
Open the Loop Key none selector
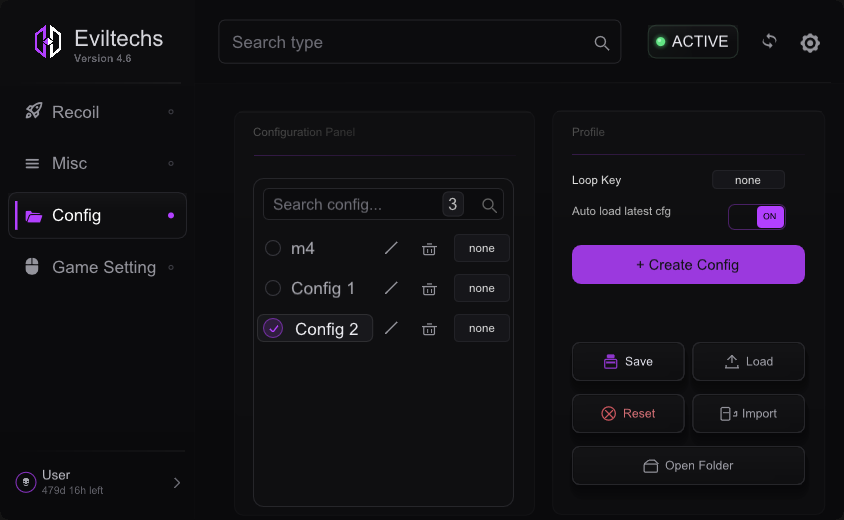pyautogui.click(x=748, y=180)
